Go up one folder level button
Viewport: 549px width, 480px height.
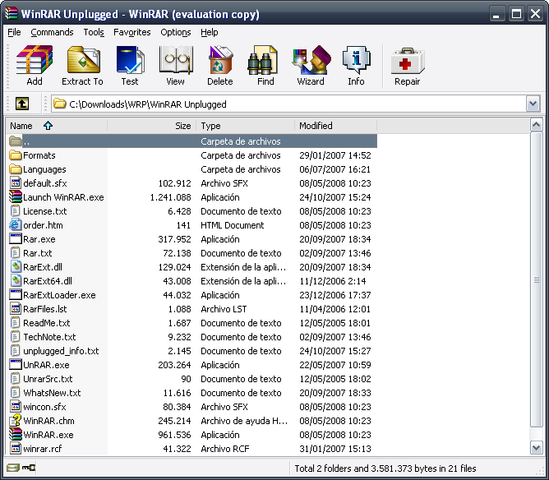(22, 104)
